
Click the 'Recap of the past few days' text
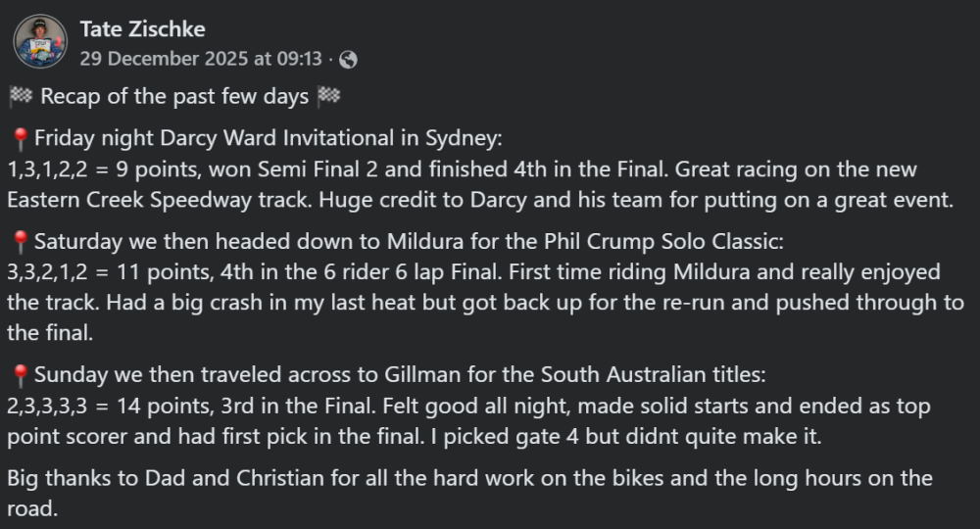coord(176,97)
